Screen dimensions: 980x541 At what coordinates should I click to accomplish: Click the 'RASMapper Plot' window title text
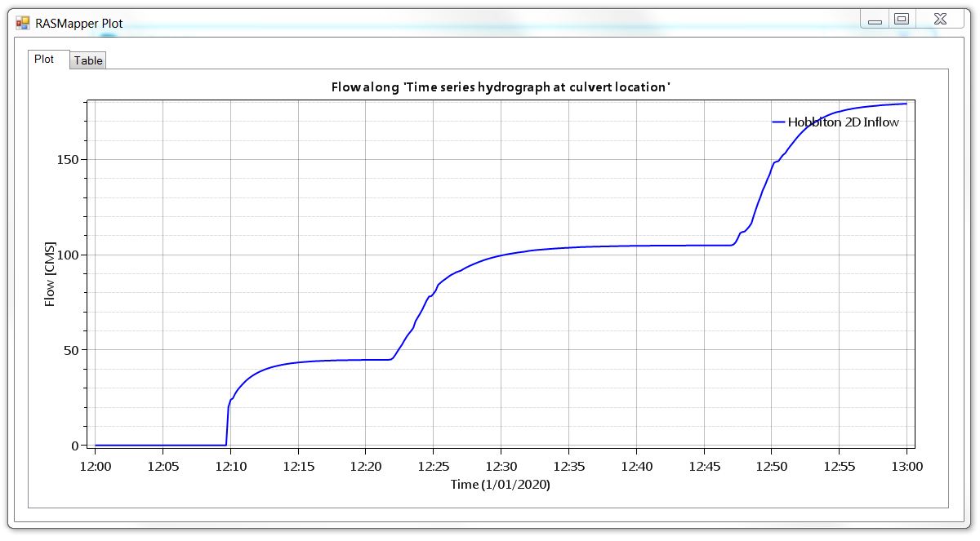(x=79, y=24)
